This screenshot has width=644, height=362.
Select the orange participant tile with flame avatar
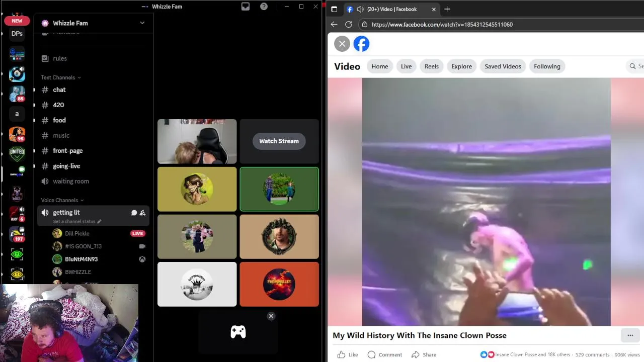coord(279,284)
